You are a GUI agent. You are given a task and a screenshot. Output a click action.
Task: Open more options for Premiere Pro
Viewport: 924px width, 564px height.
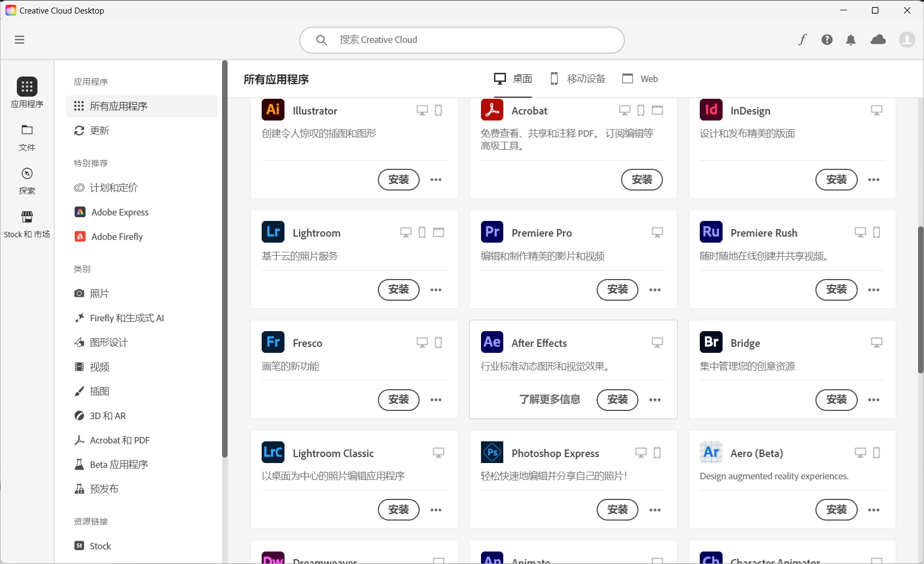point(655,290)
